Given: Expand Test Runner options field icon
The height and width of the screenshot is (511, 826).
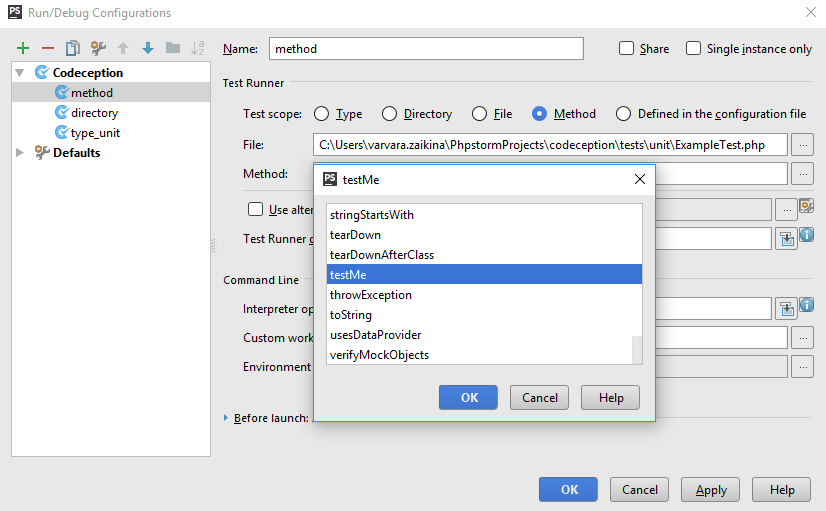Looking at the screenshot, I should click(786, 239).
